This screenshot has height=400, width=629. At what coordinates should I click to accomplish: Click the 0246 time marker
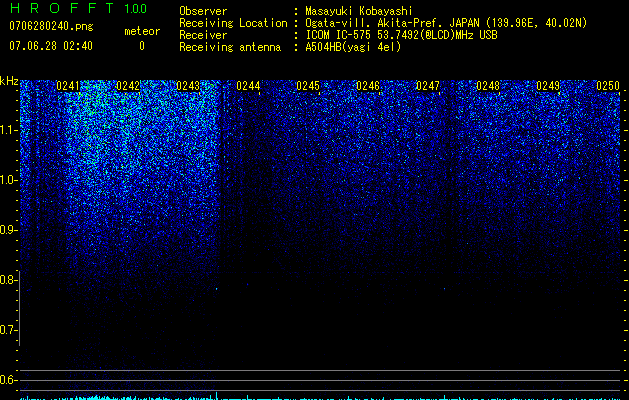click(x=368, y=86)
